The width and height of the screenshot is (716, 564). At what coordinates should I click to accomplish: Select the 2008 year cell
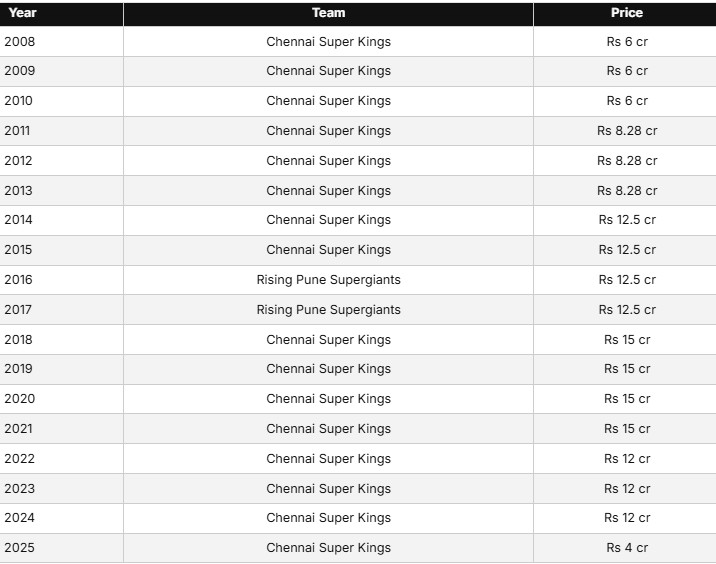[x=20, y=42]
